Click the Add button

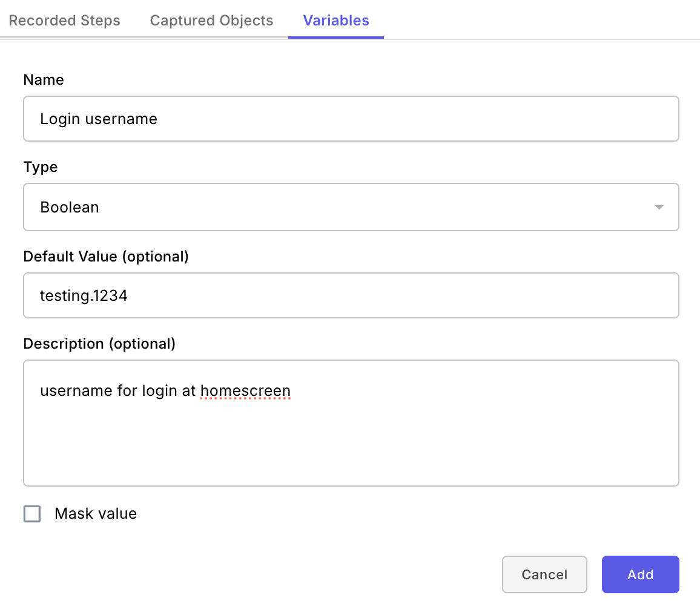tap(640, 574)
